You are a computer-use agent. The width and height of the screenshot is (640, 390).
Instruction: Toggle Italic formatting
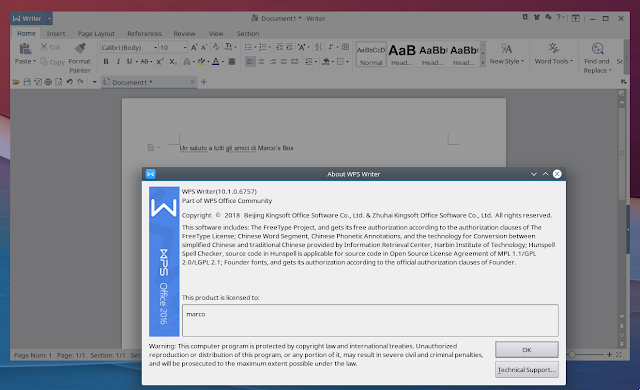[118, 62]
